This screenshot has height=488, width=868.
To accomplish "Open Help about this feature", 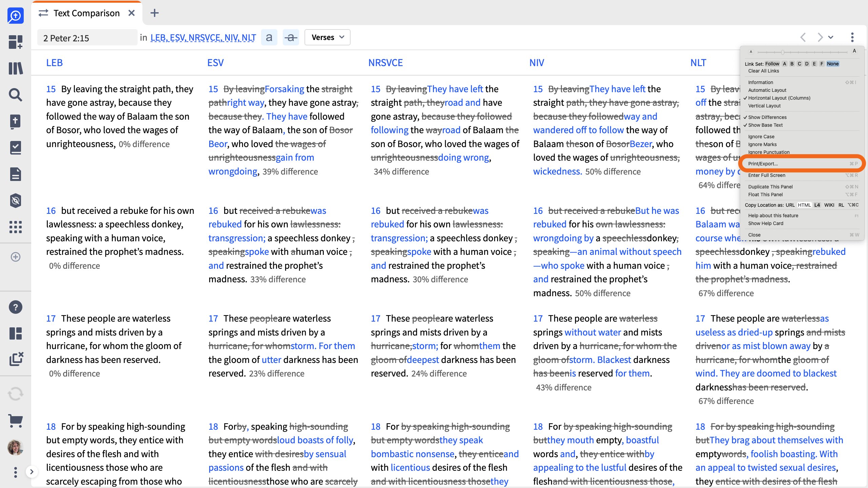I will [x=802, y=216].
